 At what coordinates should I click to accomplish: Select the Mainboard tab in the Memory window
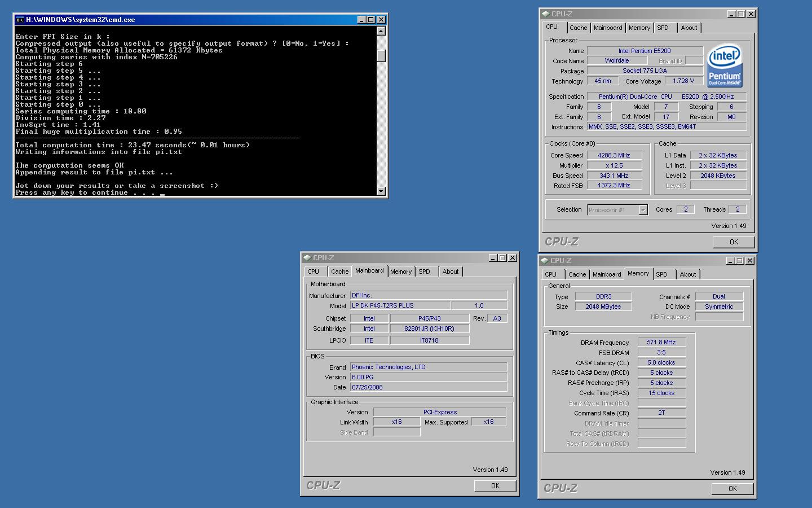(x=607, y=274)
